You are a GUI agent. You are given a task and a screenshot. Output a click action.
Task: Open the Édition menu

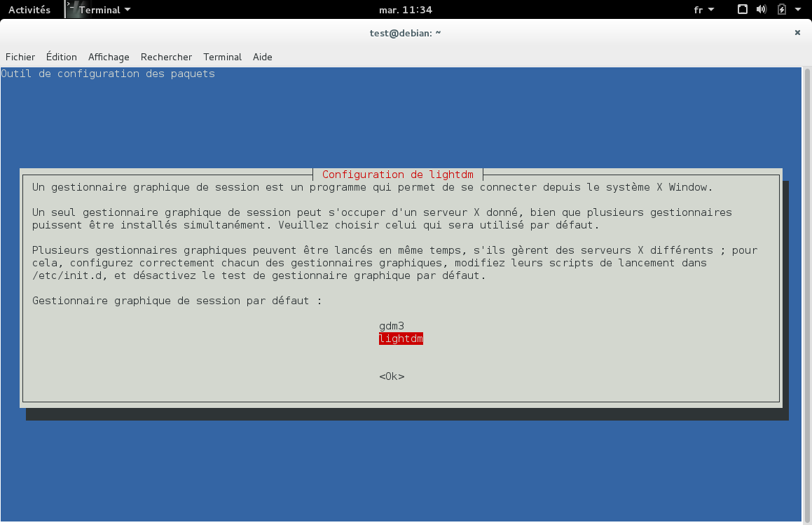62,57
